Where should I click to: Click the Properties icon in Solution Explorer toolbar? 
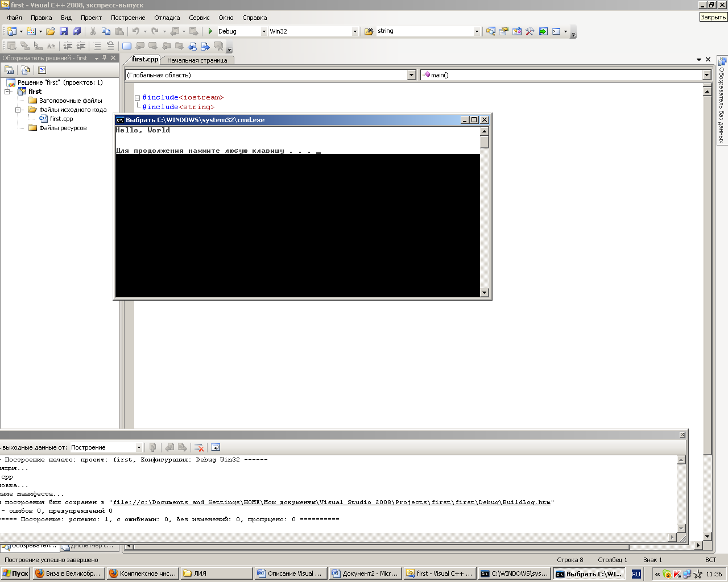(x=9, y=70)
